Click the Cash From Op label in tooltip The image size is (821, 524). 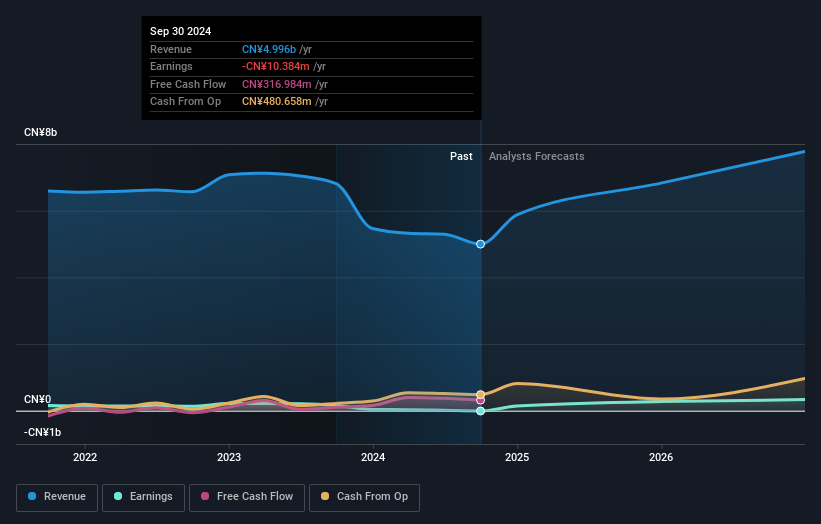pyautogui.click(x=185, y=102)
